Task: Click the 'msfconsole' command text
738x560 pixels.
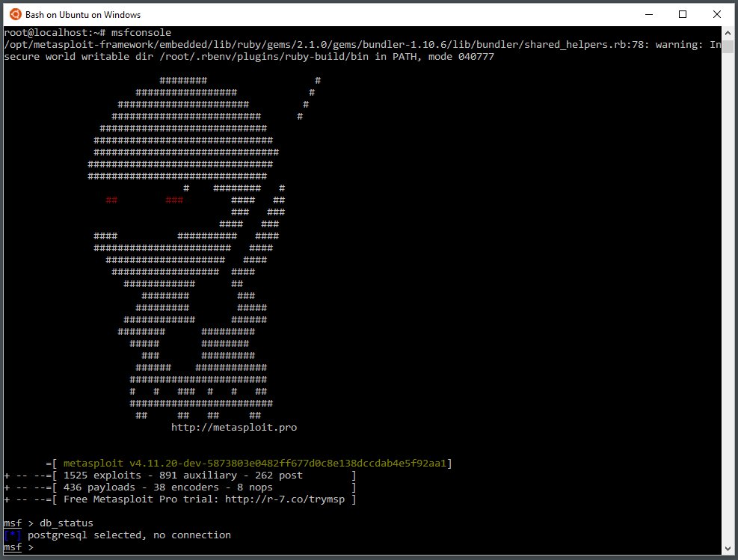Action: pyautogui.click(x=141, y=32)
